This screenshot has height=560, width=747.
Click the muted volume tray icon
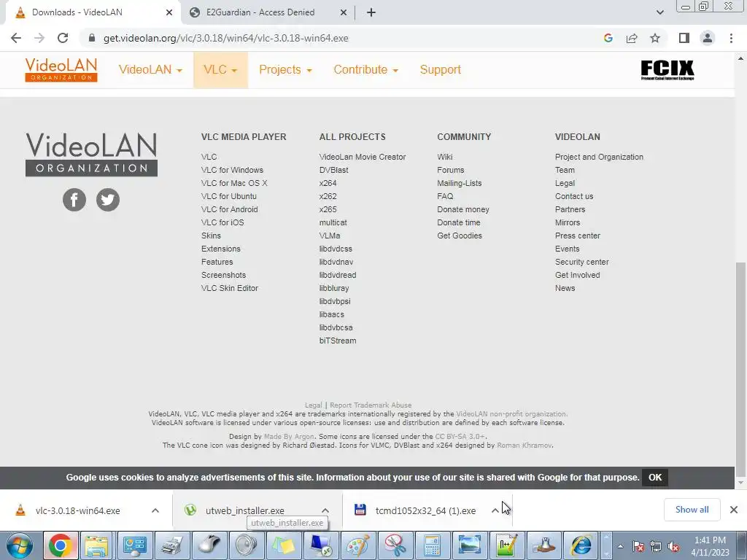coord(673,546)
